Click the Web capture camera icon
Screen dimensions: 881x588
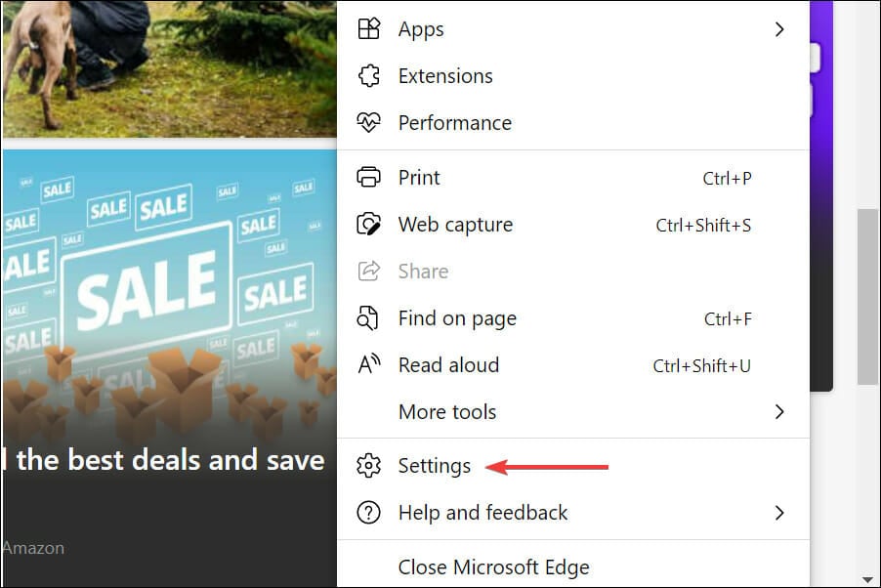368,225
